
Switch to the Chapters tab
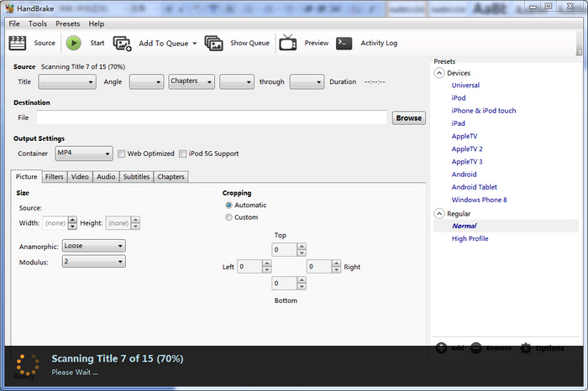171,177
